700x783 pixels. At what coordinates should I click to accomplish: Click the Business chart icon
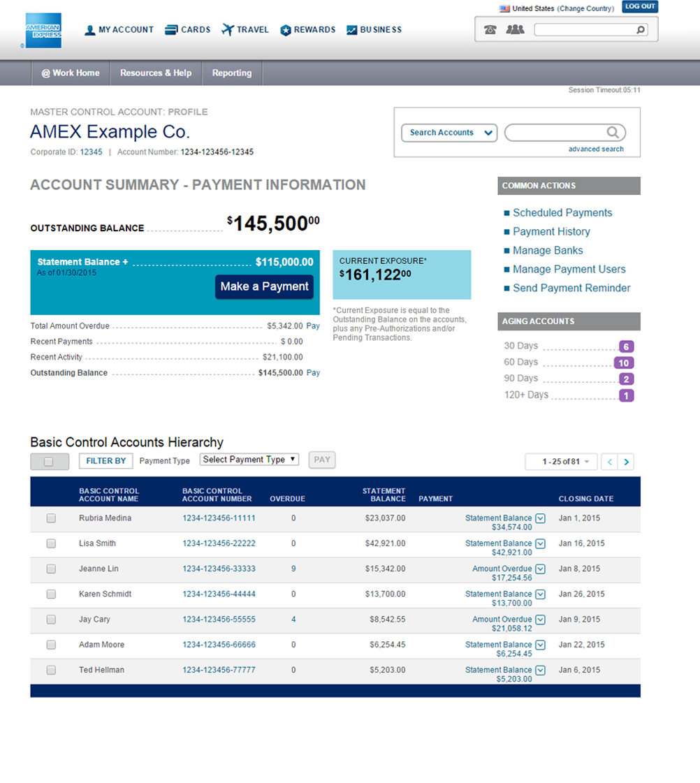(x=352, y=30)
